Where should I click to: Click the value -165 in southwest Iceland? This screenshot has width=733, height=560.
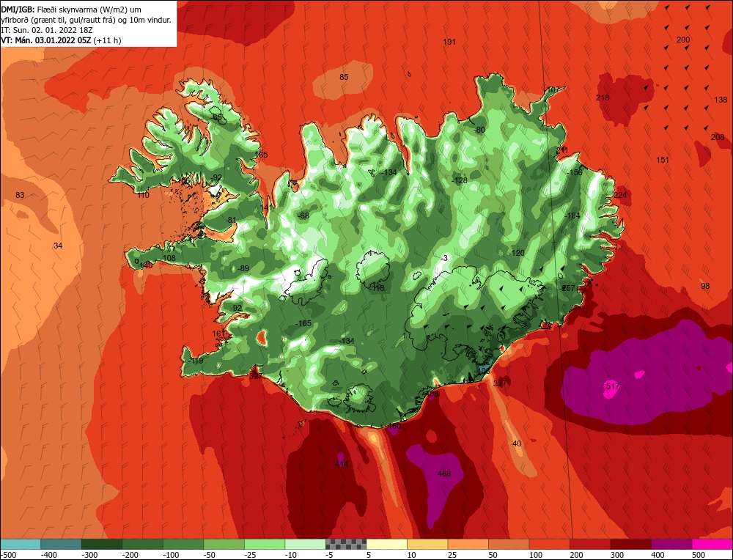pos(303,323)
